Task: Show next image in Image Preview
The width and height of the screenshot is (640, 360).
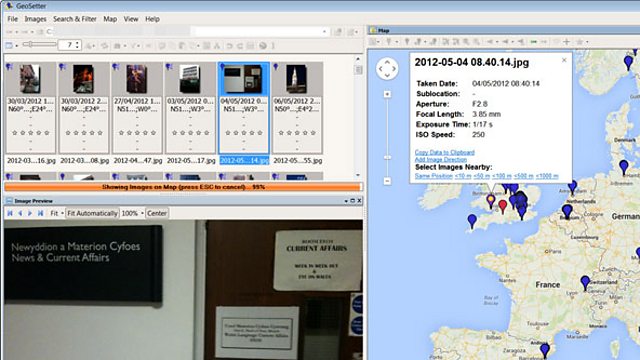Action: pyautogui.click(x=30, y=213)
